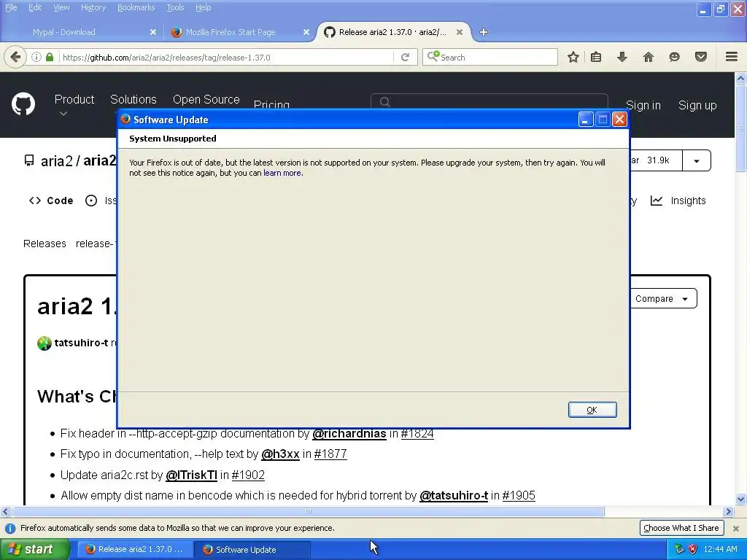Open the Open Source header menu
The image size is (747, 560).
206,99
